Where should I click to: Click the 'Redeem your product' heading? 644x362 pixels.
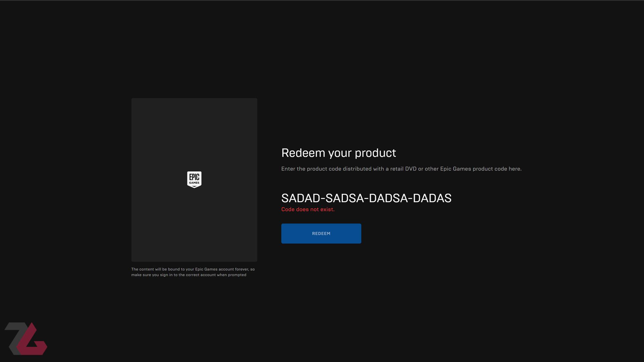pos(338,153)
